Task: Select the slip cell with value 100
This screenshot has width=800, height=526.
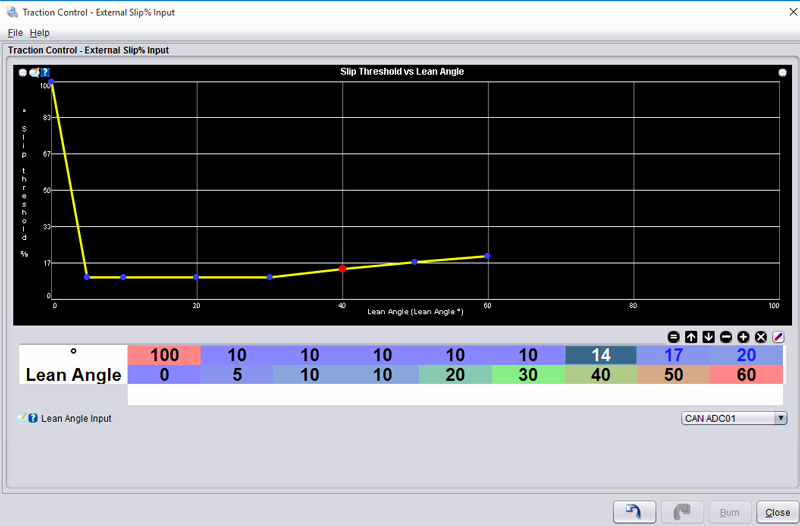Action: click(164, 355)
